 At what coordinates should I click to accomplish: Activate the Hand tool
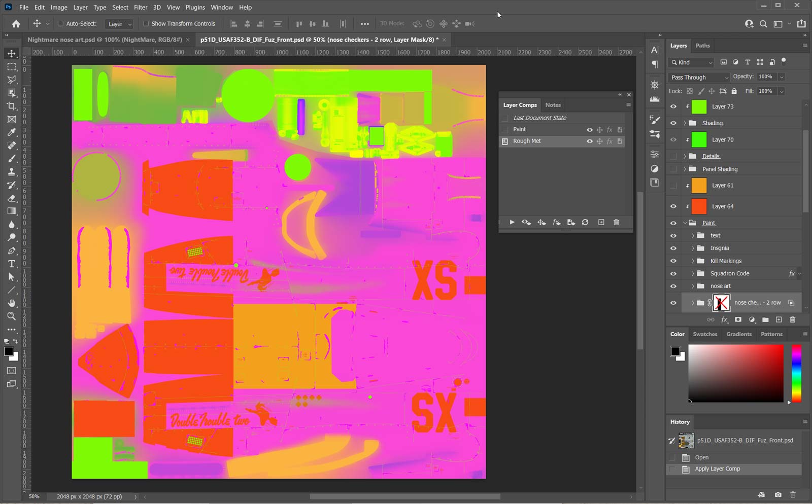11,303
